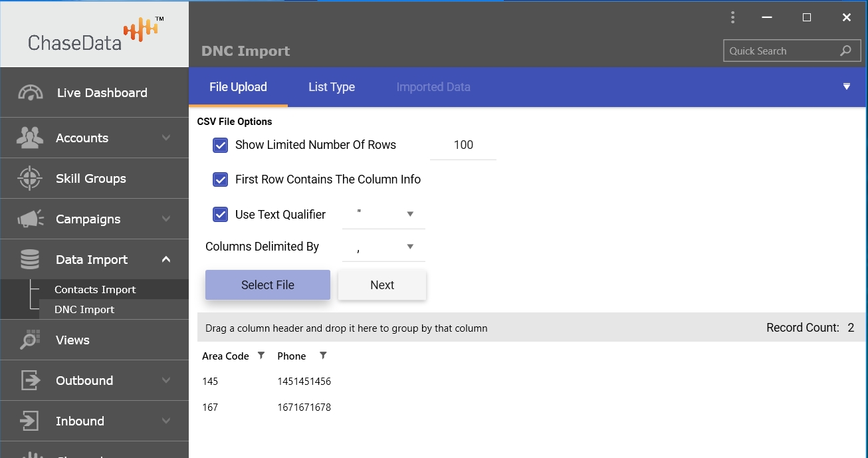
Task: Click the Accounts people icon
Action: click(30, 138)
